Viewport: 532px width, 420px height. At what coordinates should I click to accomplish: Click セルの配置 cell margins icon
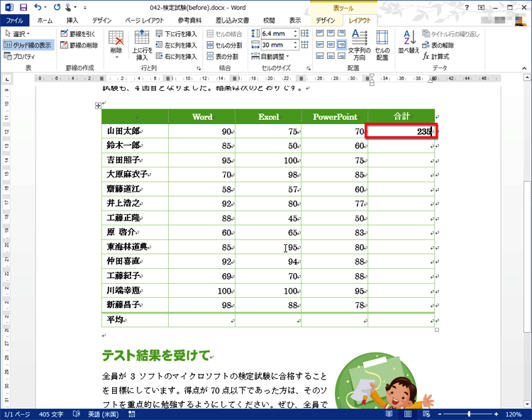pyautogui.click(x=382, y=45)
